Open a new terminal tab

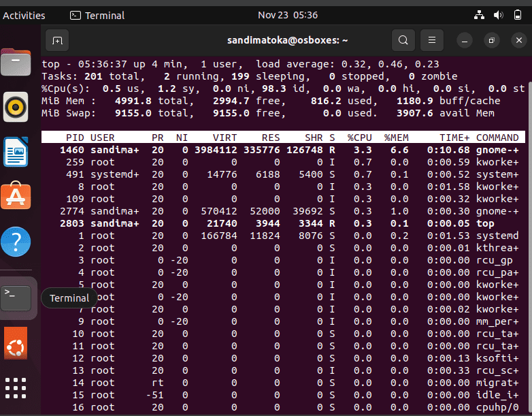click(x=57, y=40)
